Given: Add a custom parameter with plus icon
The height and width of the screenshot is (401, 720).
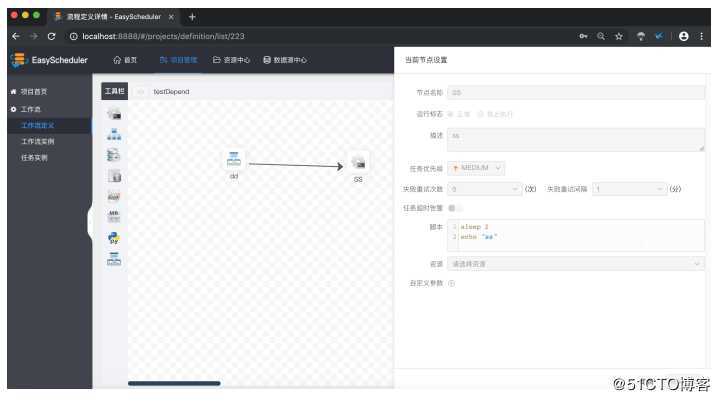Looking at the screenshot, I should pyautogui.click(x=452, y=283).
